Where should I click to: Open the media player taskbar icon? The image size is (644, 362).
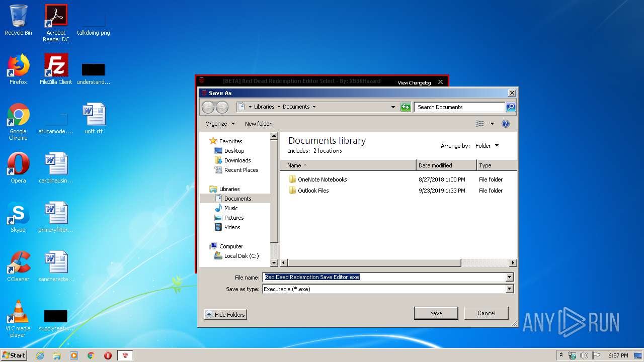pyautogui.click(x=74, y=355)
